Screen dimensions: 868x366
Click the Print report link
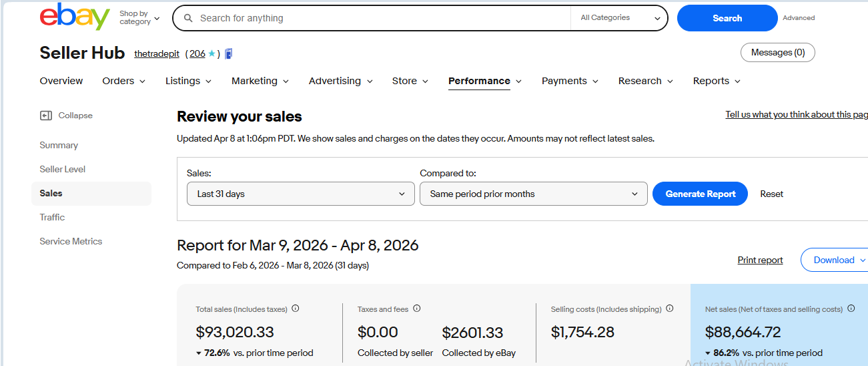[760, 260]
